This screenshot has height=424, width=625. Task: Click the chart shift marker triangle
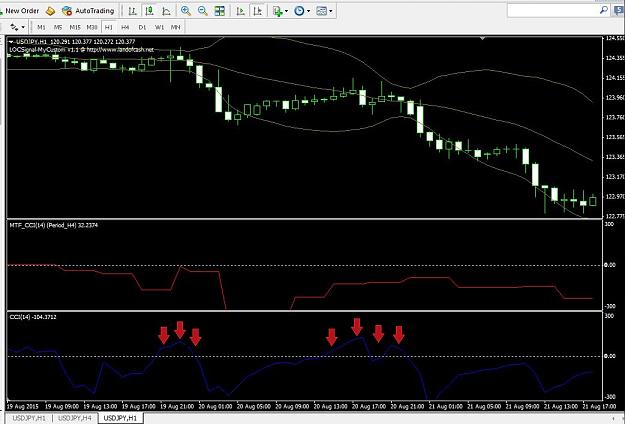pyautogui.click(x=483, y=38)
